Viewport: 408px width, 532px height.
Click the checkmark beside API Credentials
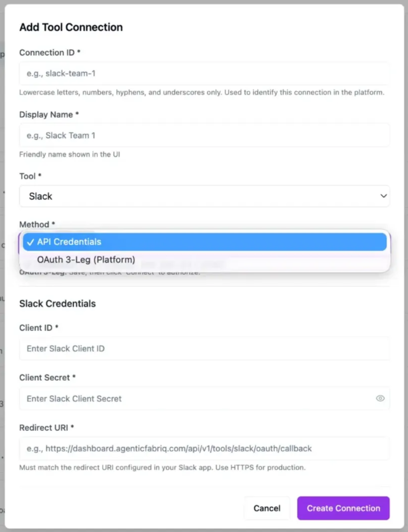coord(30,242)
